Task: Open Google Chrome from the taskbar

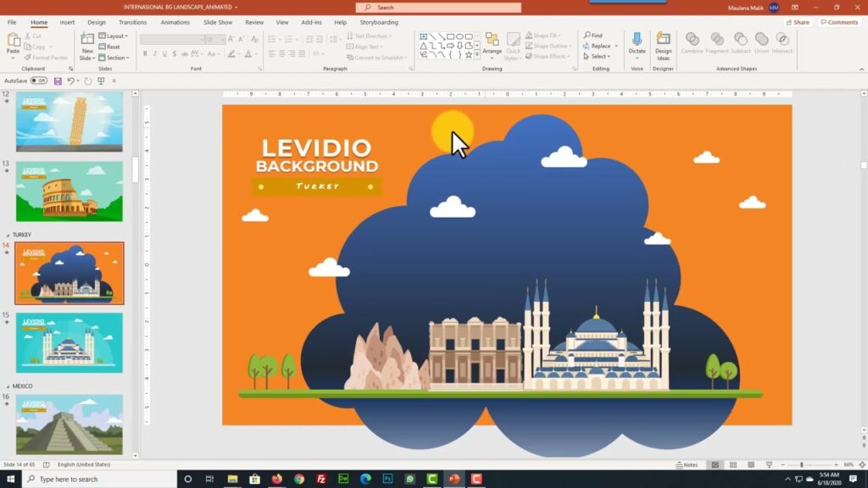Action: click(x=299, y=479)
